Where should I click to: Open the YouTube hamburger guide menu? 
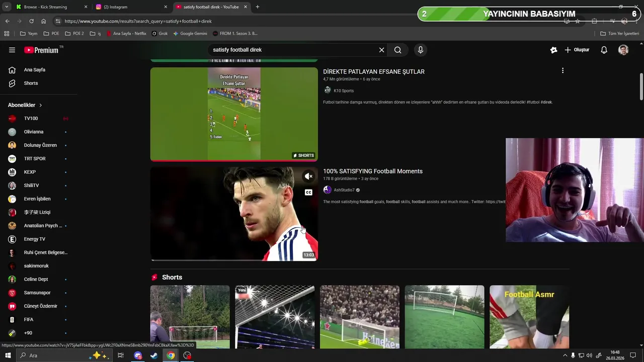[12, 50]
